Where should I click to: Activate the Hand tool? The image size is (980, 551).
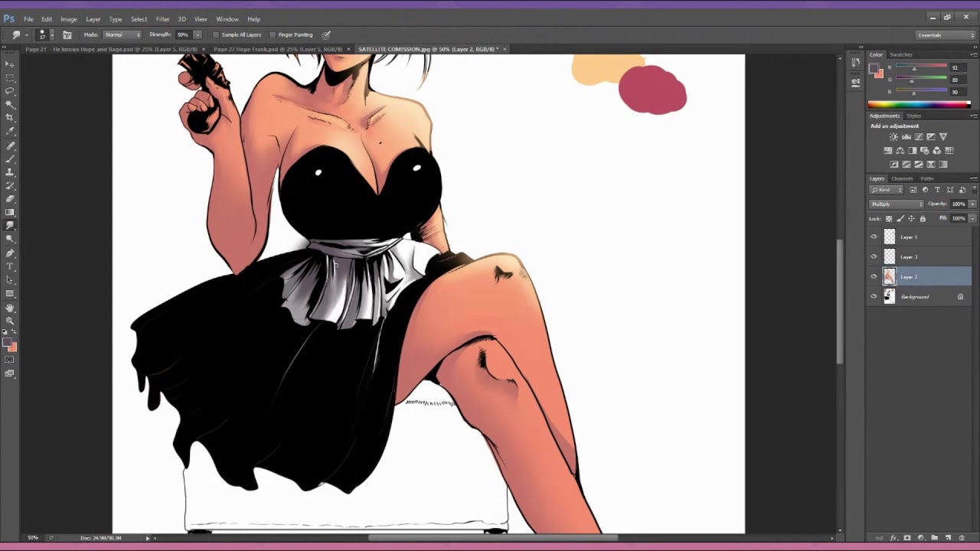[x=10, y=308]
